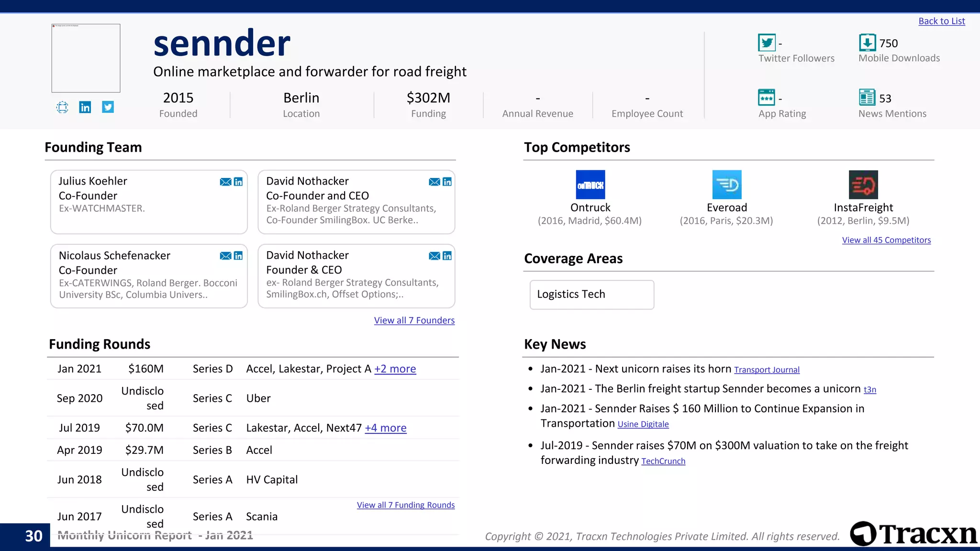Click the Annual Revenue label

point(537,114)
